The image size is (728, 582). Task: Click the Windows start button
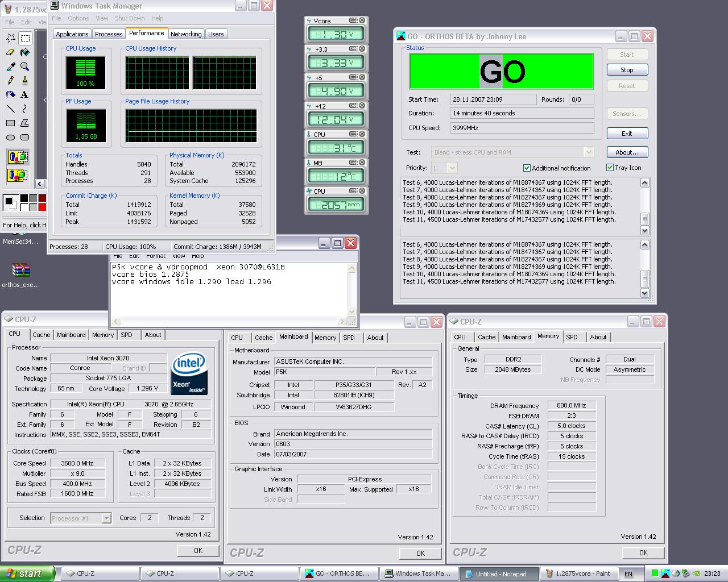tap(27, 573)
